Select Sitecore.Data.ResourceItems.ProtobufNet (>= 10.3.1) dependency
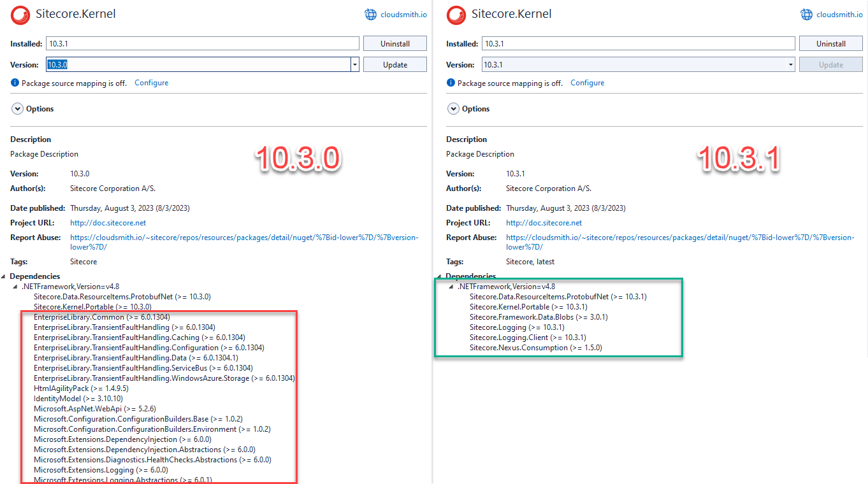The height and width of the screenshot is (484, 868). [x=558, y=297]
